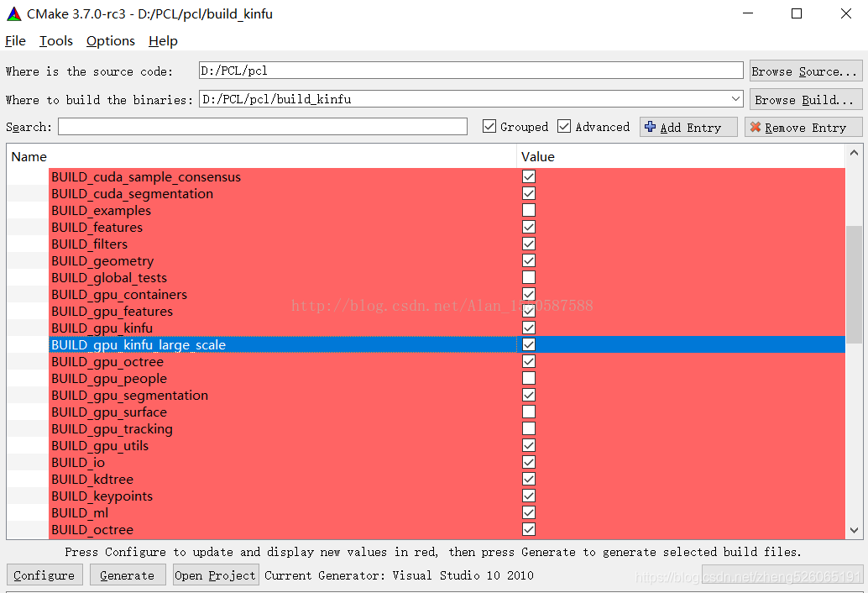Select the BUILD_global_tests entry name

coord(109,278)
